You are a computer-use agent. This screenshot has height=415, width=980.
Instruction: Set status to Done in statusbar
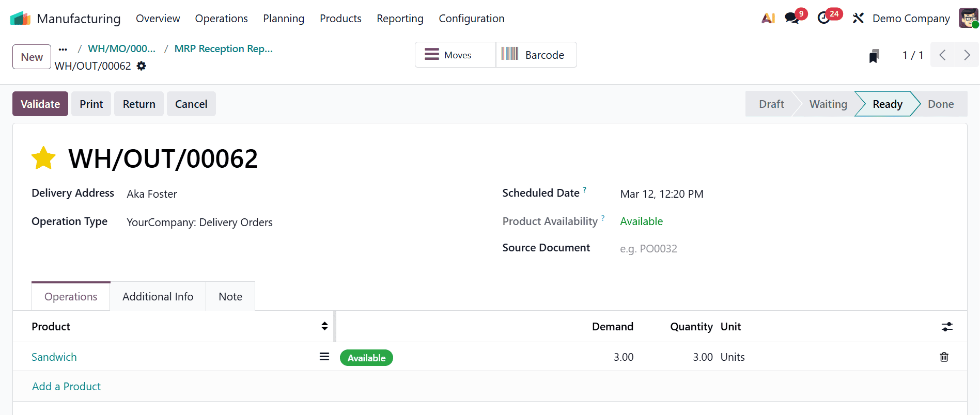tap(940, 104)
